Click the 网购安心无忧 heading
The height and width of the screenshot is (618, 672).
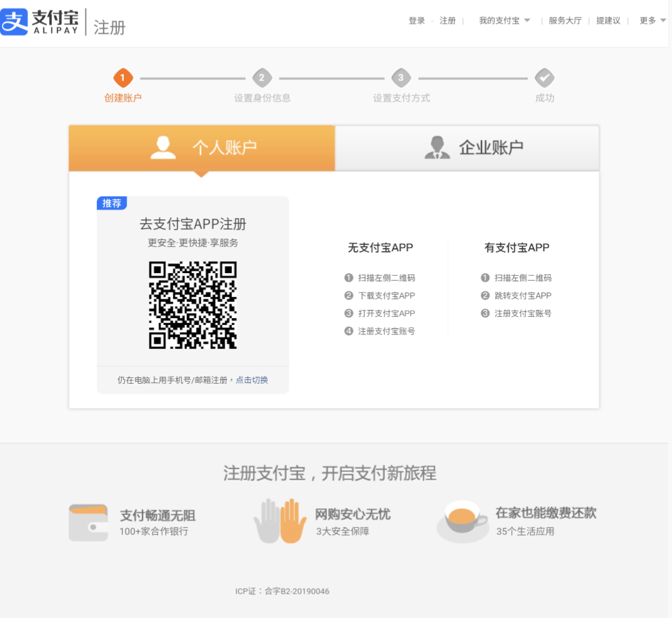353,514
